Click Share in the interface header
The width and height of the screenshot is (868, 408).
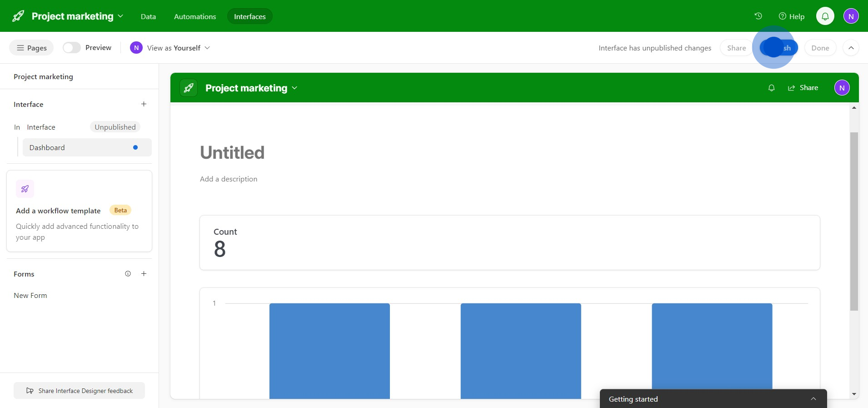pyautogui.click(x=803, y=88)
